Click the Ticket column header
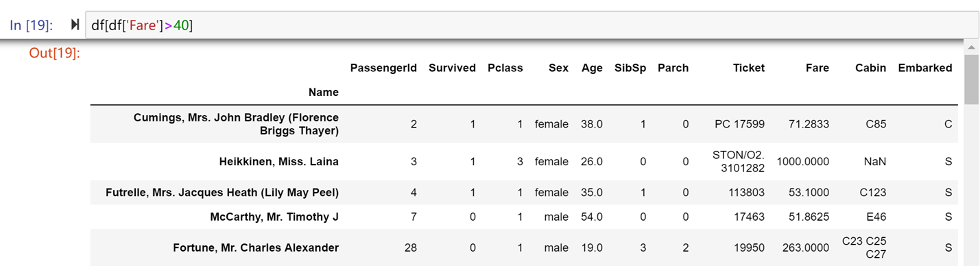980x266 pixels. point(749,68)
